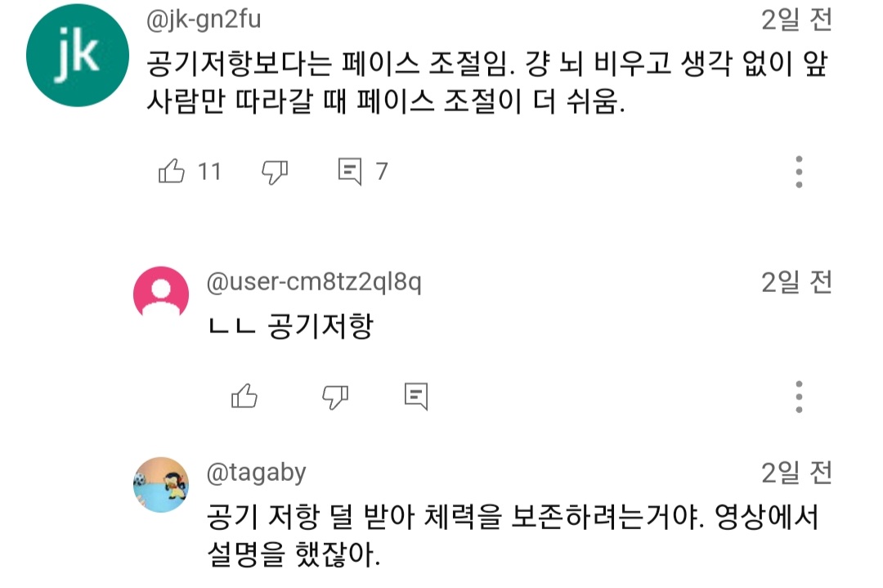Click the timestamp on @tagaby's reply
Viewport: 883px width, 588px height.
[x=796, y=473]
